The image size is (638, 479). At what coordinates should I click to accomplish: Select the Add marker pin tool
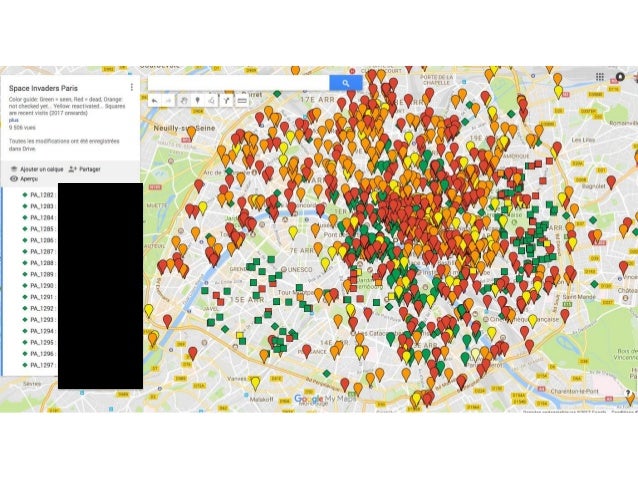[198, 101]
